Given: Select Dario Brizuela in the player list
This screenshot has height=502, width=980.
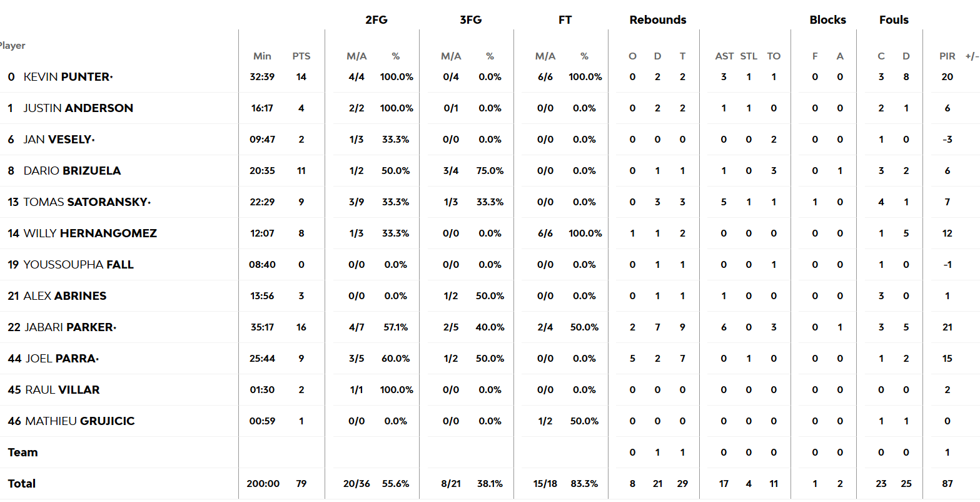Looking at the screenshot, I should (72, 171).
